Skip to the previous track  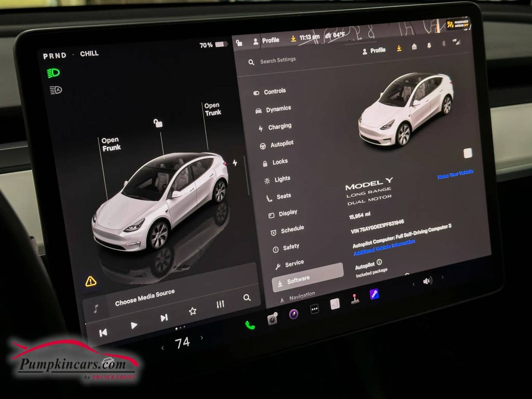[103, 333]
